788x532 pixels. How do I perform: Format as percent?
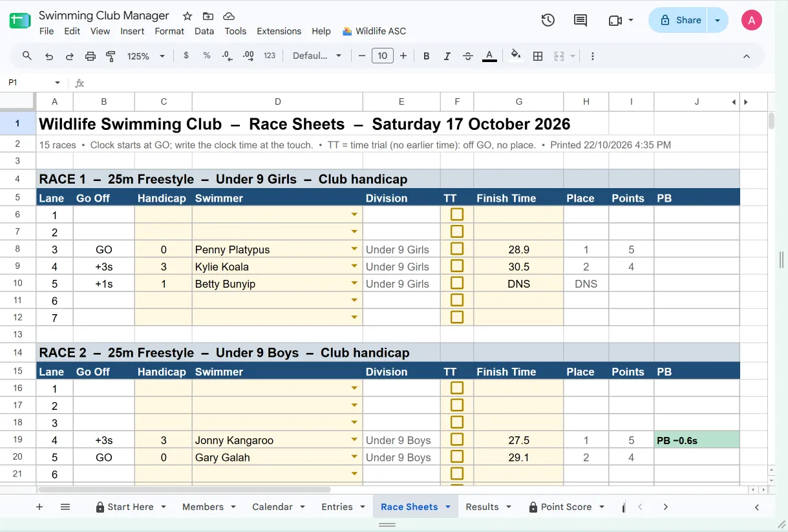pyautogui.click(x=207, y=56)
